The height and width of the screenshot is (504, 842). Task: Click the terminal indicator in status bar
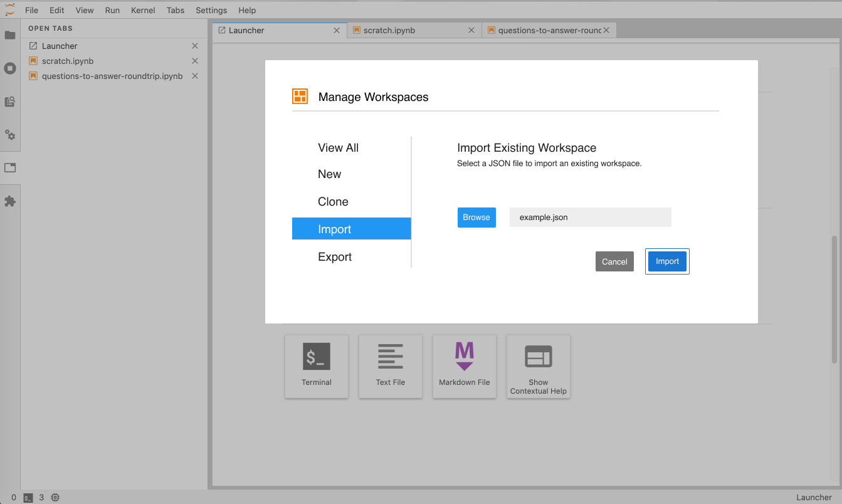[28, 497]
